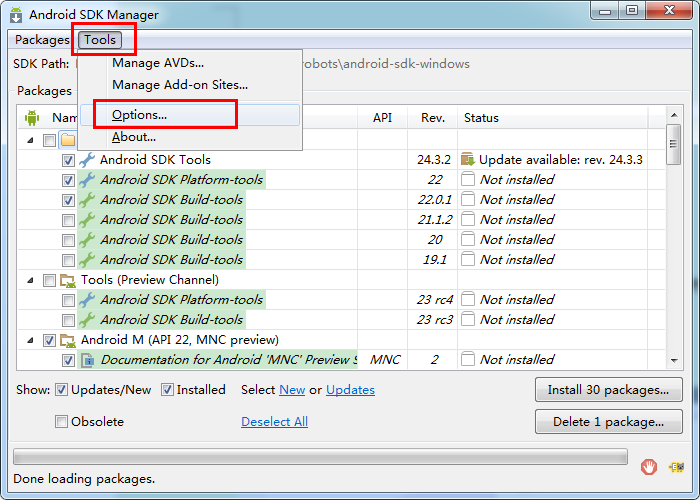Screen dimensions: 700x500
Task: Click the Android robot header icon
Action: pyautogui.click(x=32, y=118)
